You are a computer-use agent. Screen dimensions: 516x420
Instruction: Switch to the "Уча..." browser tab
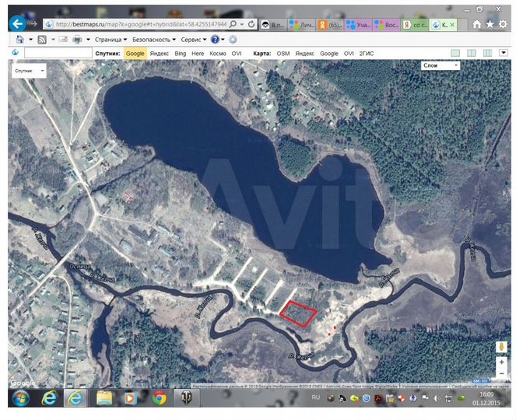[358, 25]
